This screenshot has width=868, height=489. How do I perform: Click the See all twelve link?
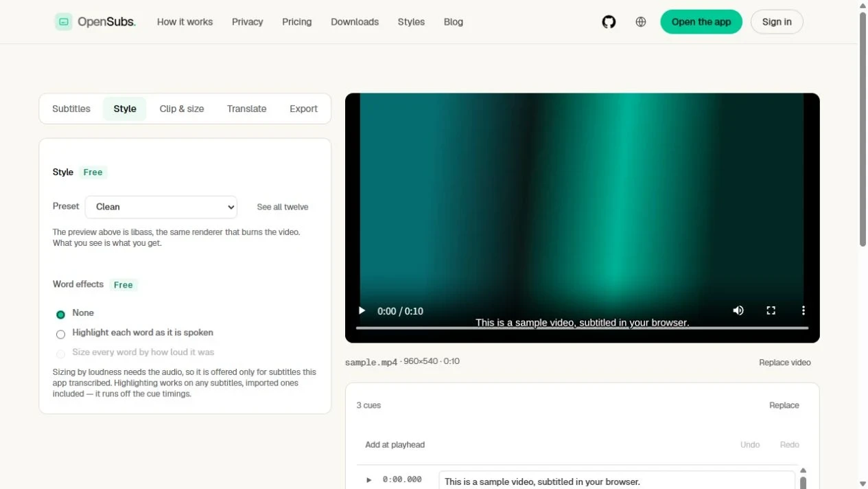[x=283, y=207]
